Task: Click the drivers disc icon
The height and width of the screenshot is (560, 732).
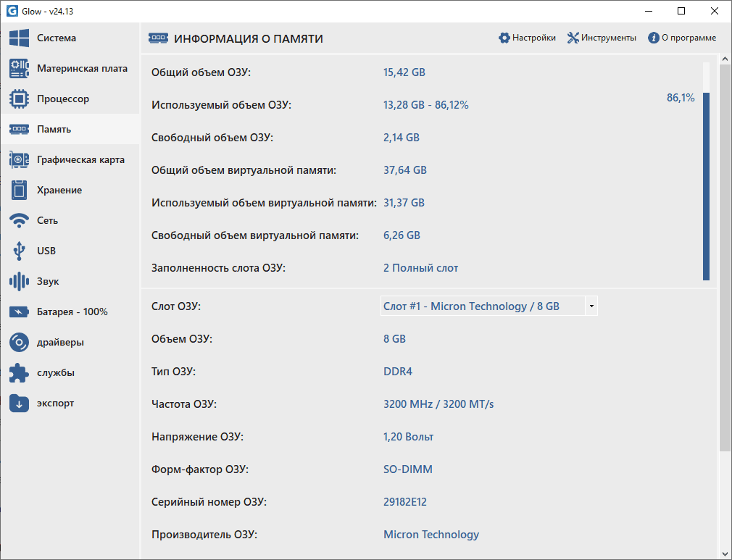Action: pos(19,343)
